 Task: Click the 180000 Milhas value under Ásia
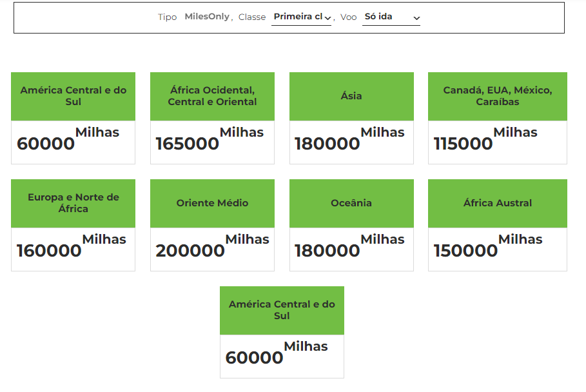pos(349,140)
